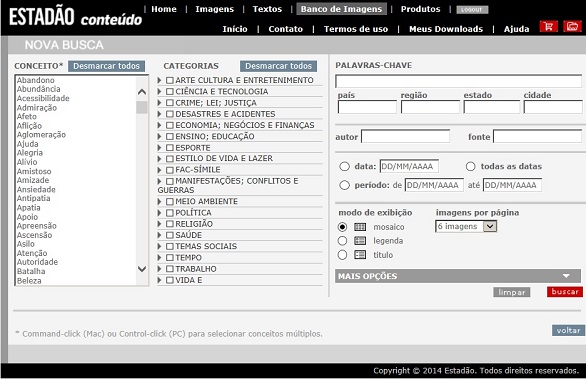Focus the cidade input field
The image size is (586, 379).
pyautogui.click(x=553, y=107)
